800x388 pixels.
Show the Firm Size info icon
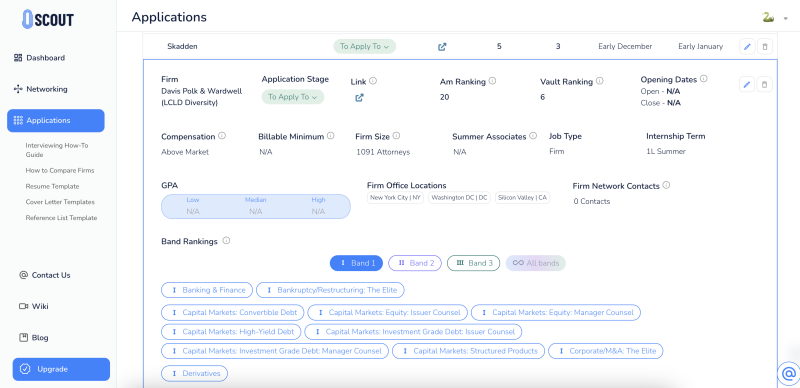396,136
